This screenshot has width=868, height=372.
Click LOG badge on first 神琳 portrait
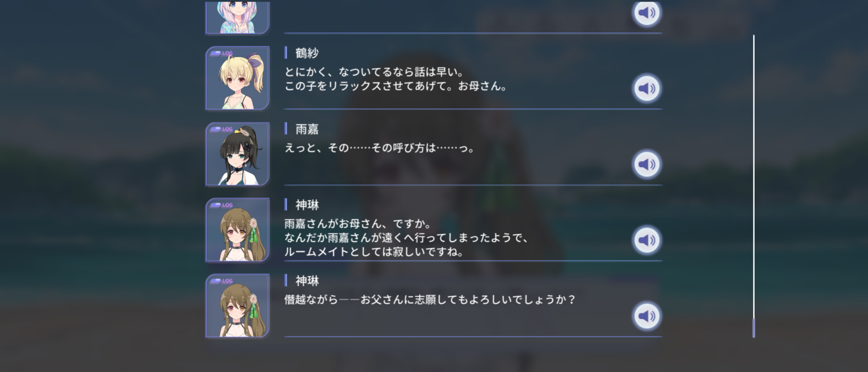[221, 205]
